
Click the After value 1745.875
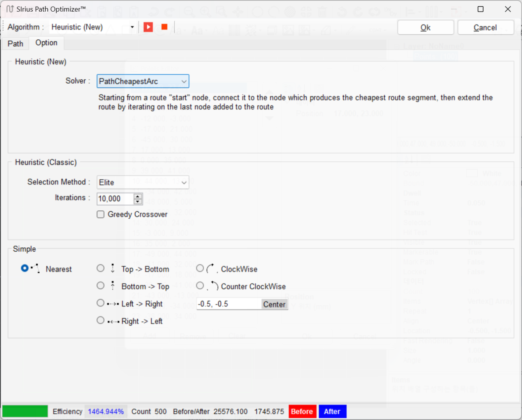point(269,411)
